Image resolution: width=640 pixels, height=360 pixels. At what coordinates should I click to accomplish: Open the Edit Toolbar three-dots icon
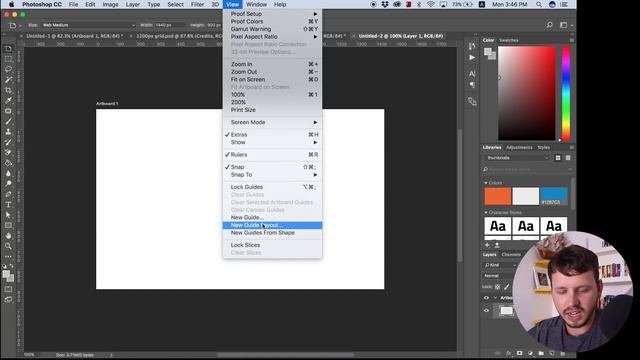click(8, 256)
